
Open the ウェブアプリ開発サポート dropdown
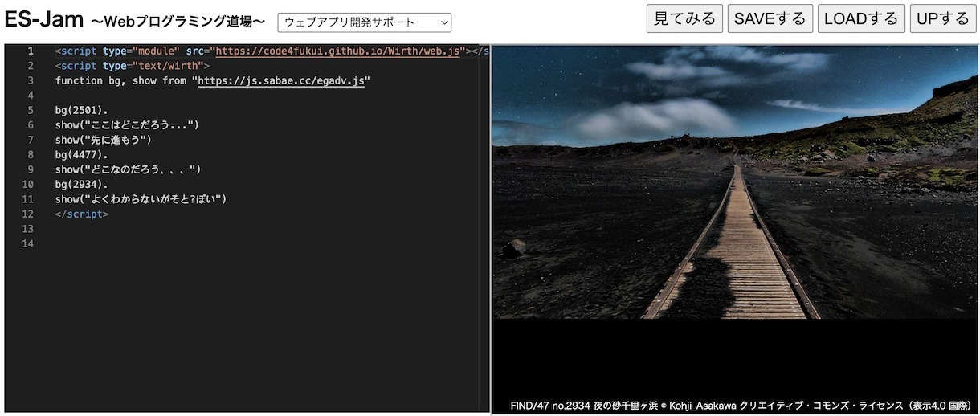pyautogui.click(x=364, y=22)
